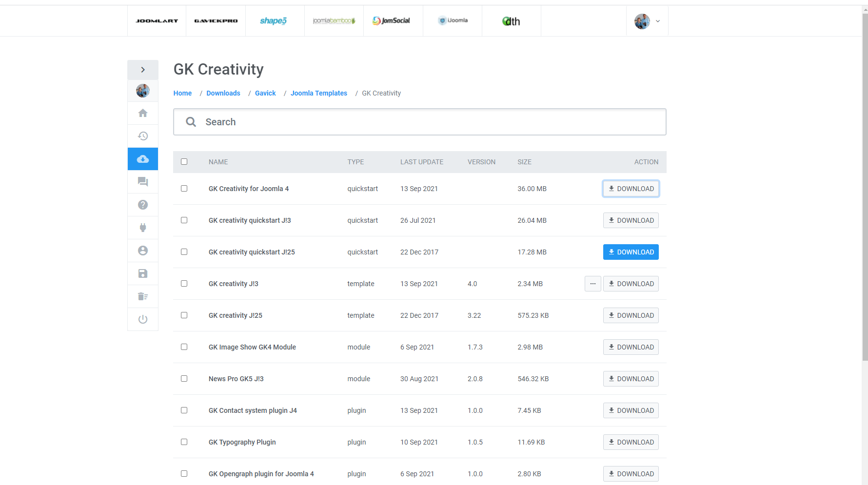Download GK Creativity for Joomla 4
This screenshot has width=868, height=485.
pyautogui.click(x=631, y=189)
